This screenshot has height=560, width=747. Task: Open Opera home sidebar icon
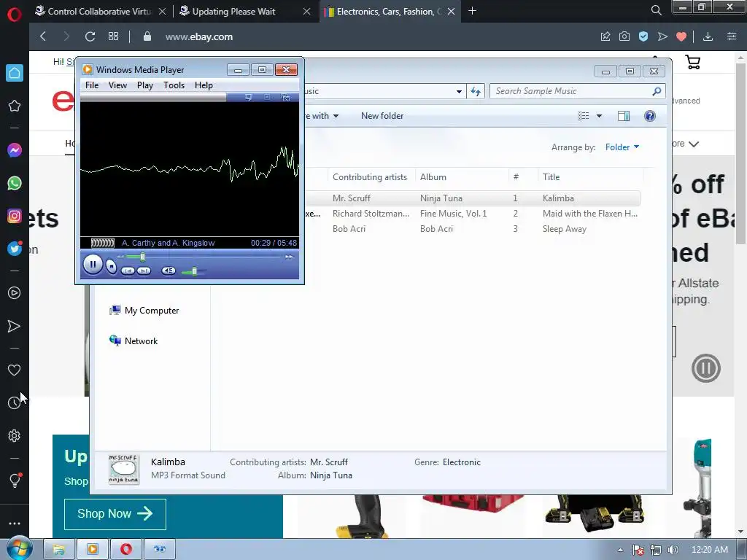coord(15,73)
